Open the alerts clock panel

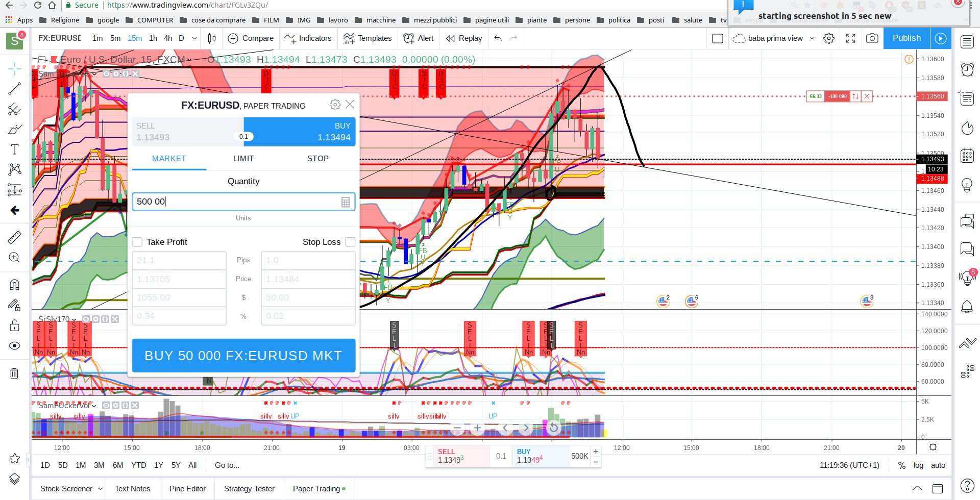pos(967,69)
